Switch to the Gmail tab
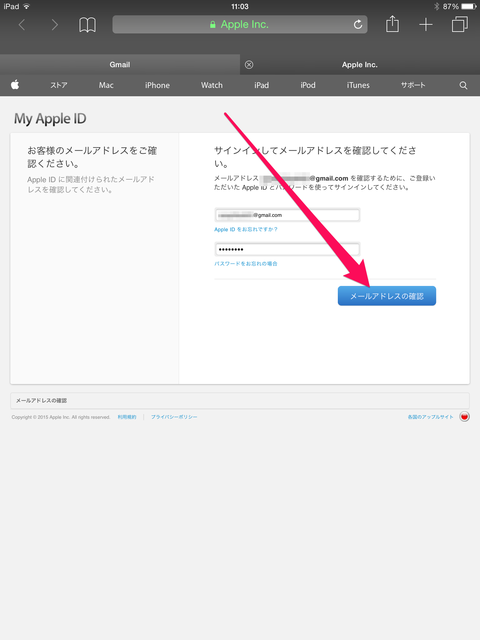Viewport: 480px width, 640px height. (x=120, y=64)
